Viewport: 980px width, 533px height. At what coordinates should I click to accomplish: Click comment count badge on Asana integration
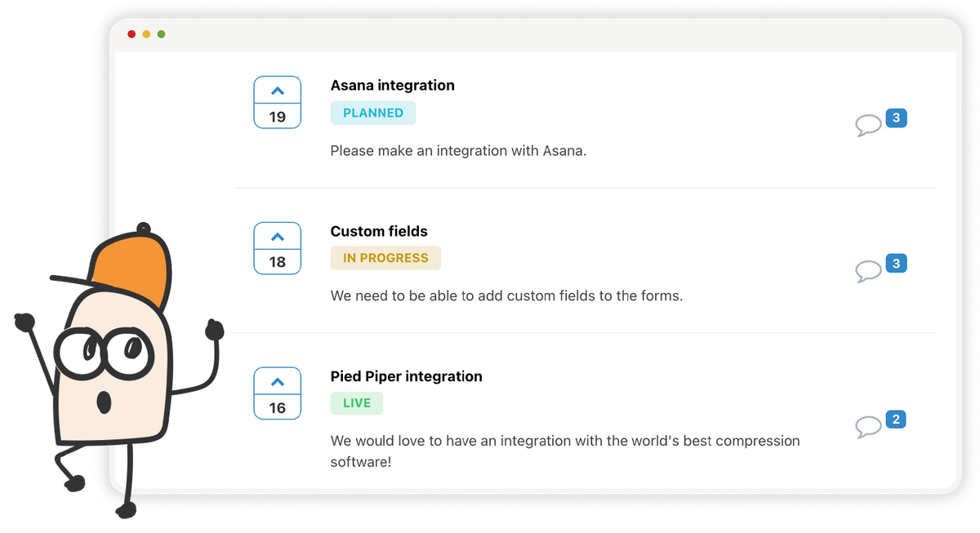[896, 118]
